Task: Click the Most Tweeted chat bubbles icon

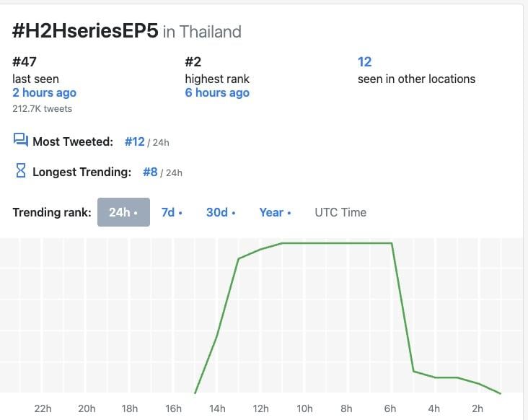Action: pyautogui.click(x=20, y=141)
